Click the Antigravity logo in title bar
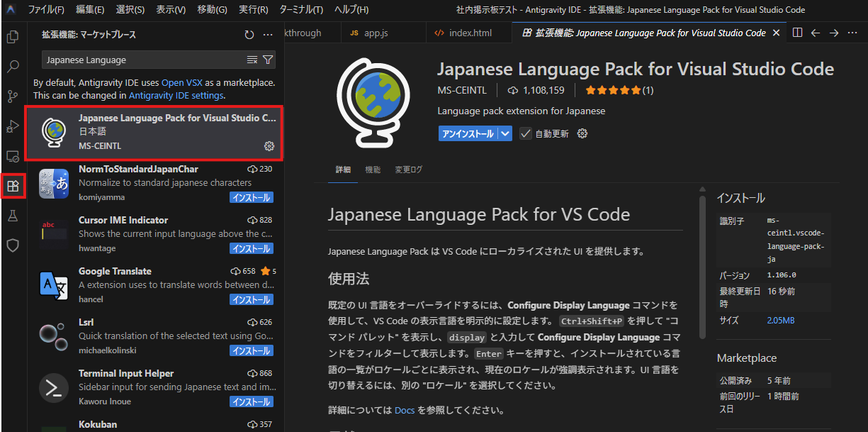Image resolution: width=868 pixels, height=432 pixels. pyautogui.click(x=11, y=10)
